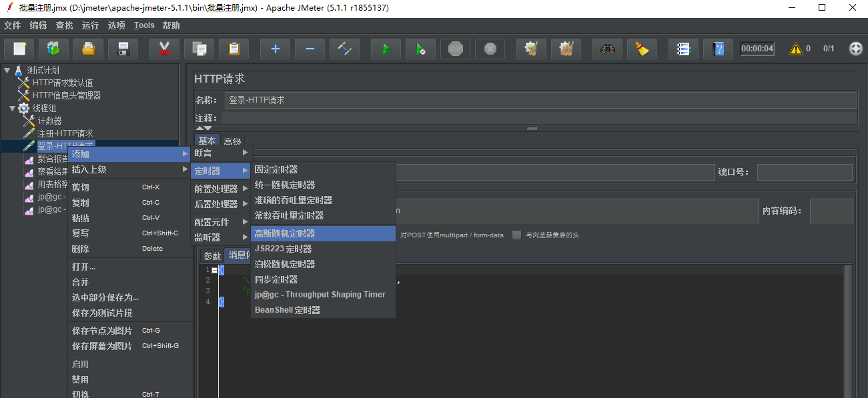Choose 泊松随机定时器 entry
This screenshot has width=868, height=398.
coord(324,264)
